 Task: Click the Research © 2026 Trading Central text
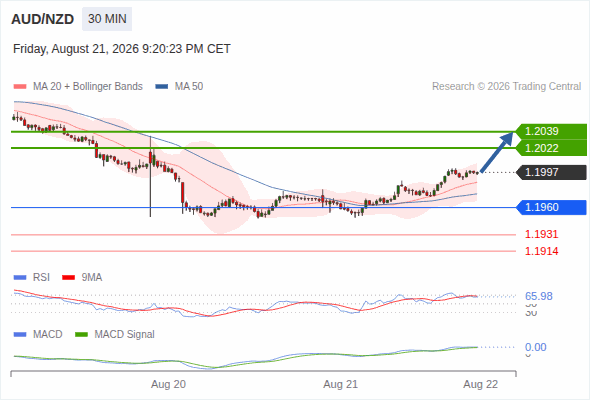pos(506,87)
